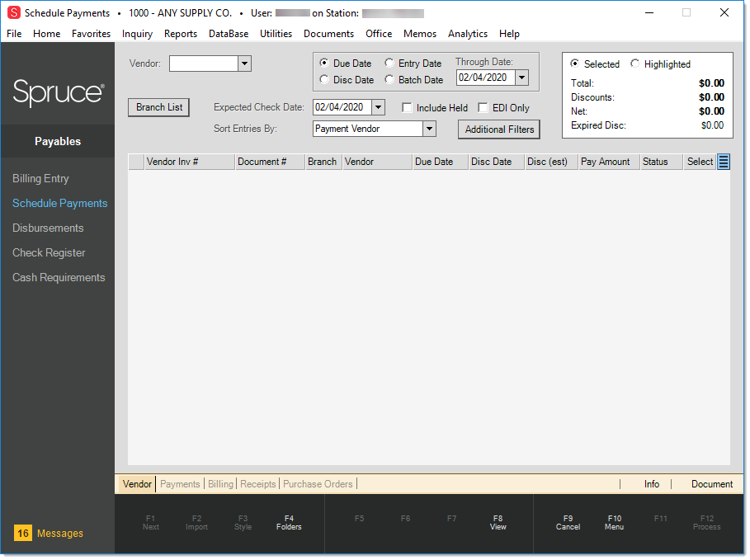Screen dimensions: 750x560
Task: Click the F8 View function button
Action: [499, 525]
